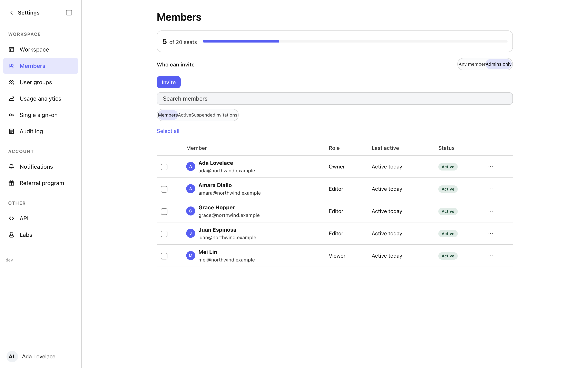Check the box for Grace Hopper
The width and height of the screenshot is (588, 368).
[164, 212]
